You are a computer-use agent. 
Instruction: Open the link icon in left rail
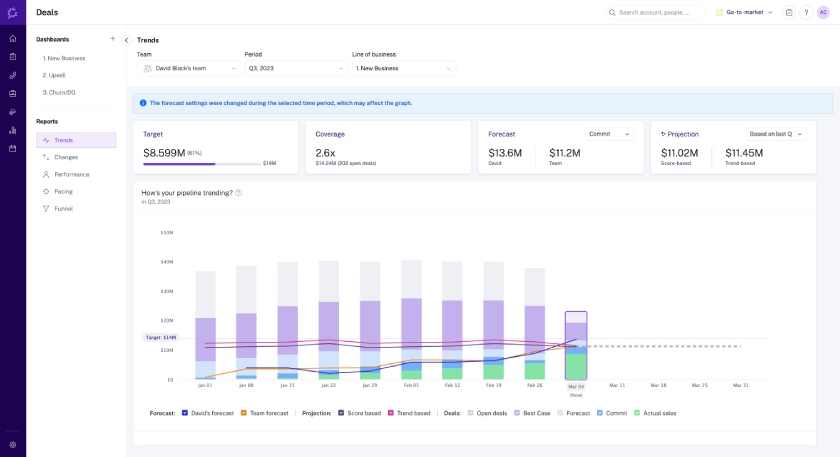[13, 76]
